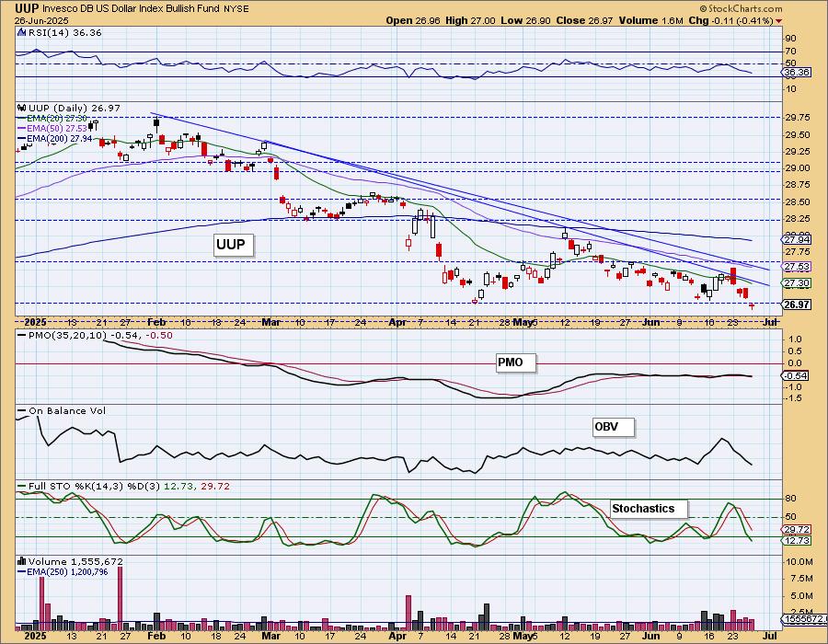This screenshot has height=644, width=828.
Task: Click the PMO annotation box
Action: point(515,362)
